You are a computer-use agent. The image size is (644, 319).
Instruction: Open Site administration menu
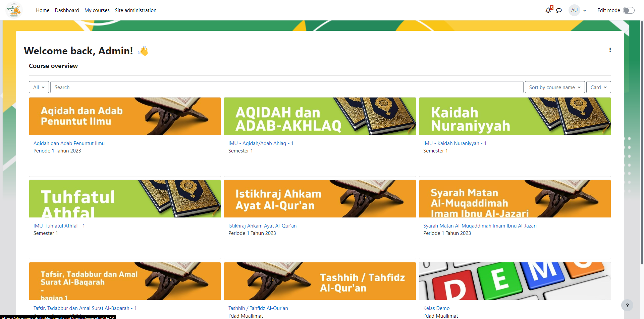coord(136,10)
